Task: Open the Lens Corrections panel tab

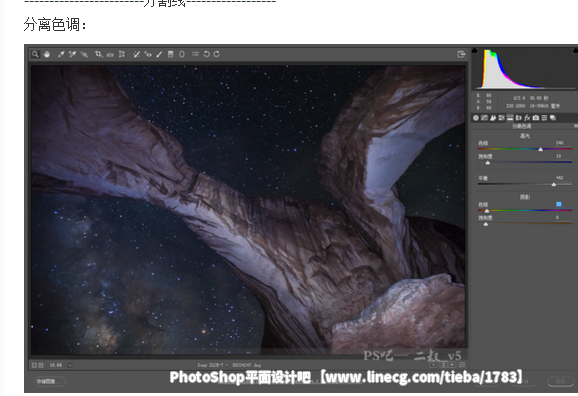Action: pyautogui.click(x=519, y=118)
